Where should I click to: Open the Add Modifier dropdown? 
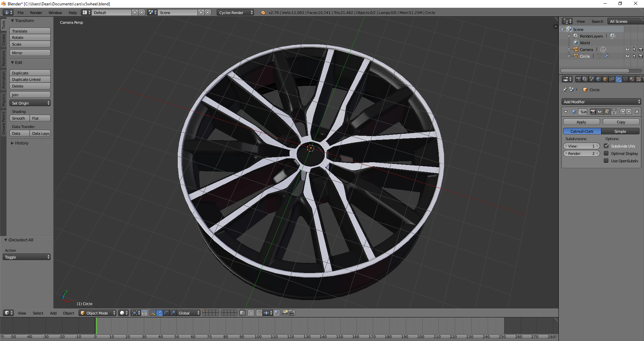point(601,102)
